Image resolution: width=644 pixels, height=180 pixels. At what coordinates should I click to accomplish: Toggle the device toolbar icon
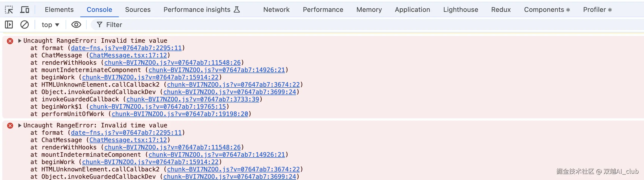pos(25,10)
